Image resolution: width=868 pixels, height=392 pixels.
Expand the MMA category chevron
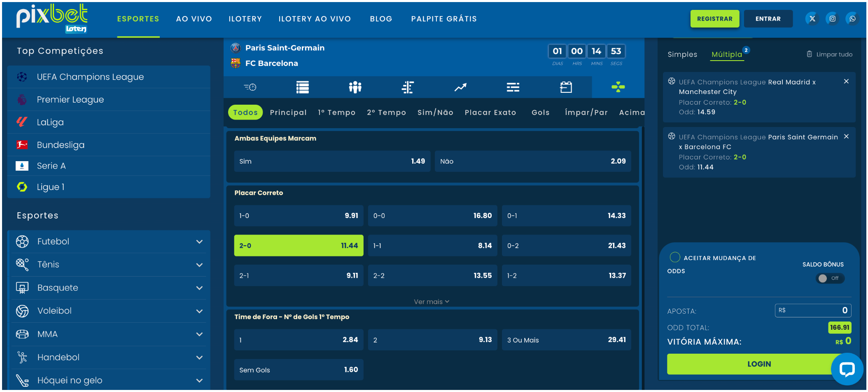pyautogui.click(x=199, y=334)
